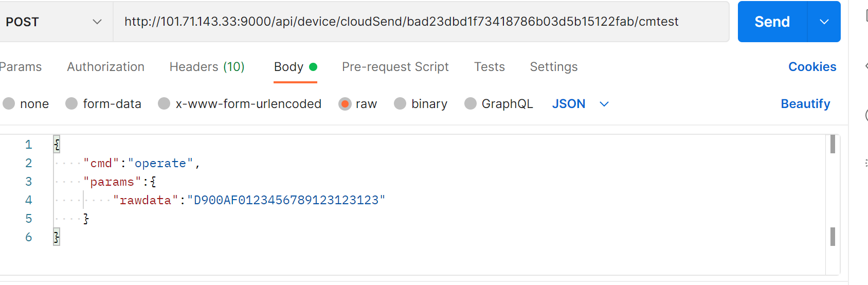Select the raw body option
This screenshot has width=868, height=285.
pos(345,104)
